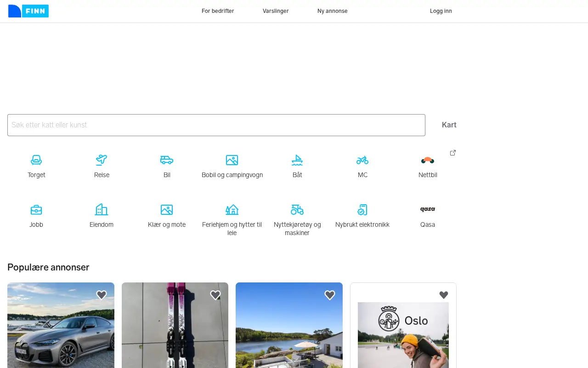Image resolution: width=588 pixels, height=368 pixels.
Task: Select the Eiendom building icon
Action: (102, 210)
